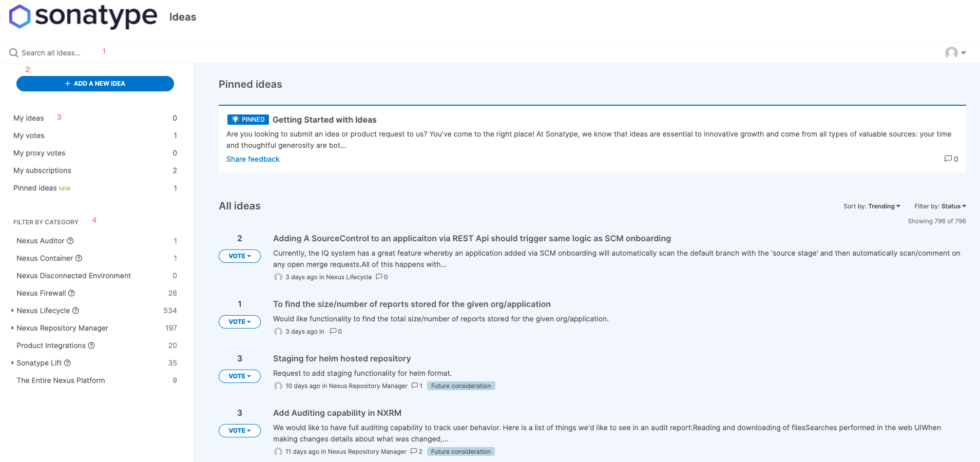This screenshot has height=462, width=980.
Task: Click the Share feedback link
Action: [x=253, y=159]
